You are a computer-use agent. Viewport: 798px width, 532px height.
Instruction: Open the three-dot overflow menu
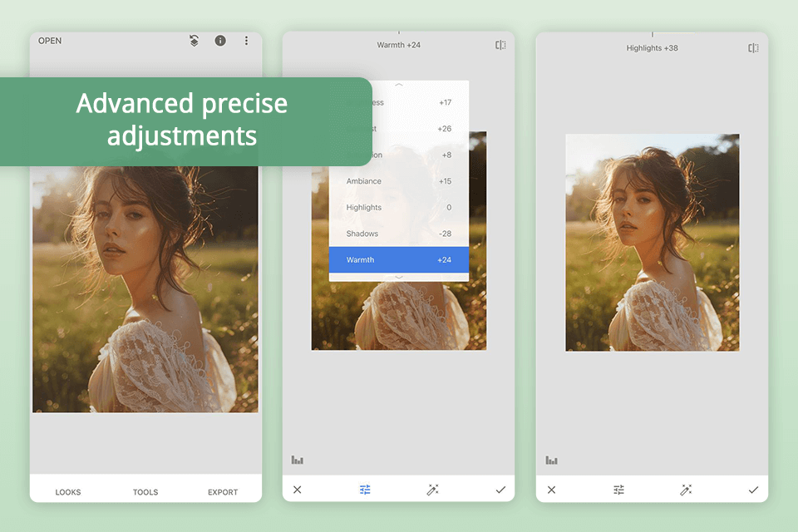pos(246,41)
